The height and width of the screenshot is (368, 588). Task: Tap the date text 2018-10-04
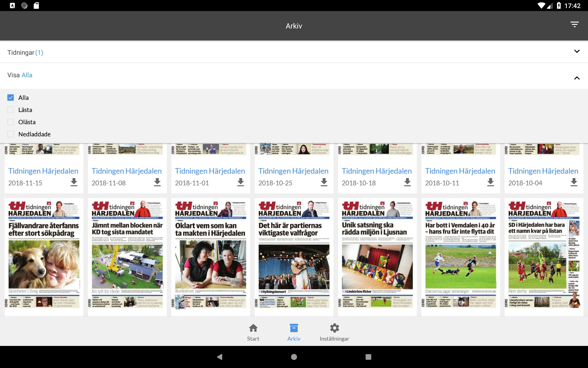[525, 183]
